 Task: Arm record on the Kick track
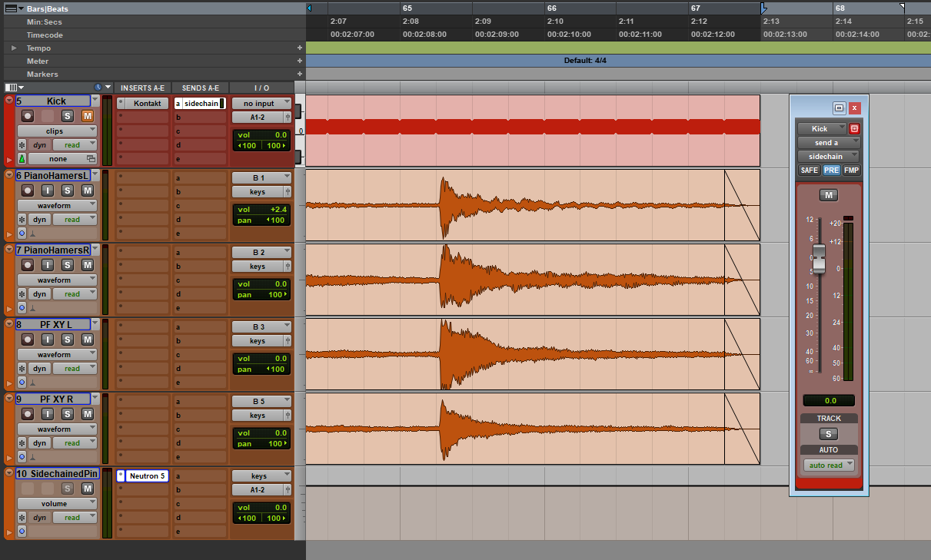click(x=28, y=116)
